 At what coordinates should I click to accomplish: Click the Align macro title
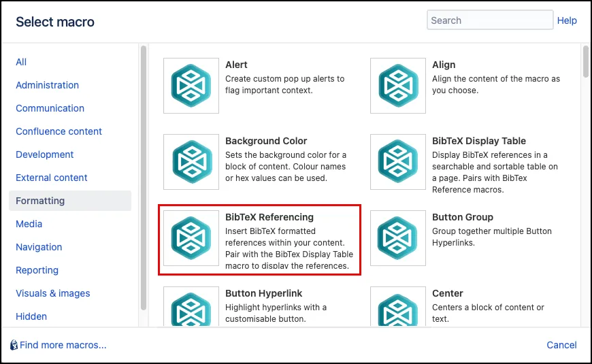[x=444, y=65]
